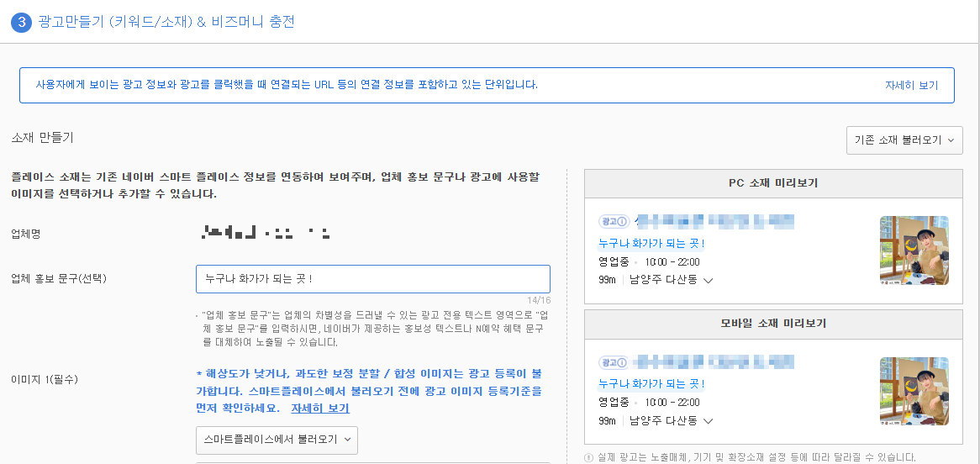Click the info icon beside 실제 광고는 notice

588,457
